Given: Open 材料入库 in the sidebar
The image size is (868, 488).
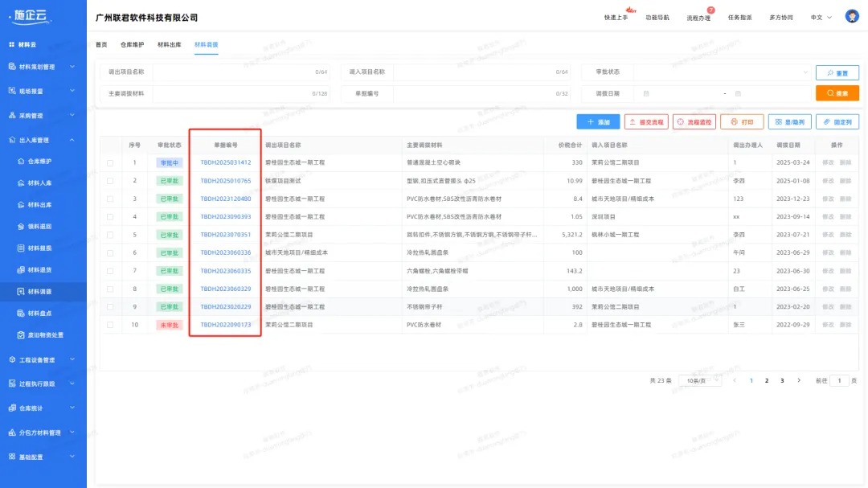Looking at the screenshot, I should (x=39, y=183).
